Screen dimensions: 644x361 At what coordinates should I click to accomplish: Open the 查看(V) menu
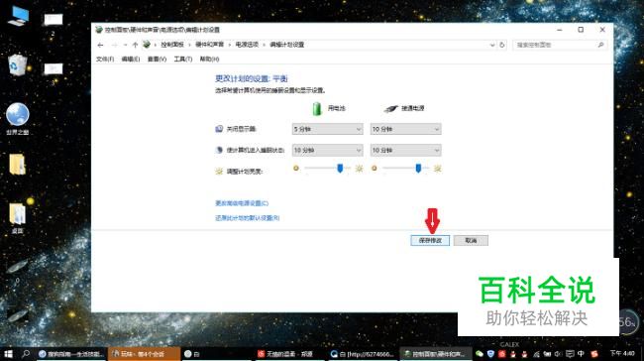[x=157, y=60]
